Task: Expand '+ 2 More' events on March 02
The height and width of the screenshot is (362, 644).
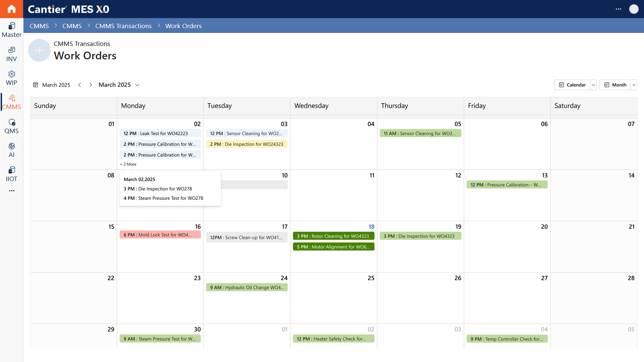Action: pyautogui.click(x=128, y=164)
